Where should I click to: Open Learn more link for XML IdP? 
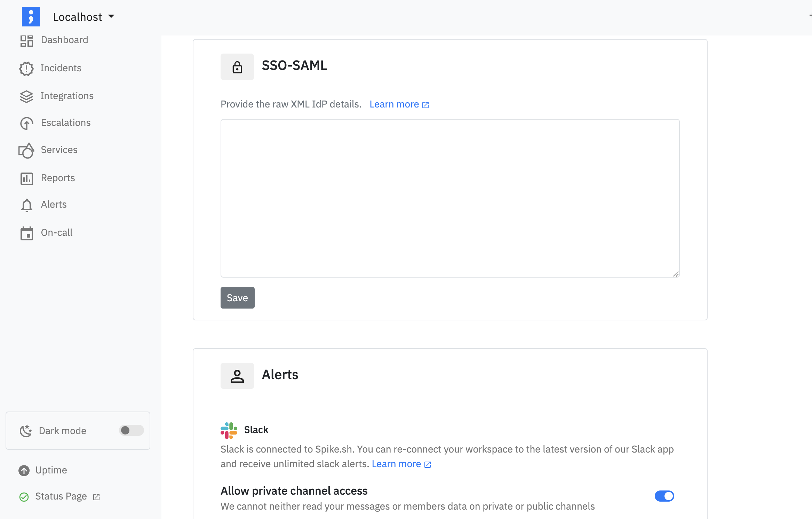coord(399,104)
